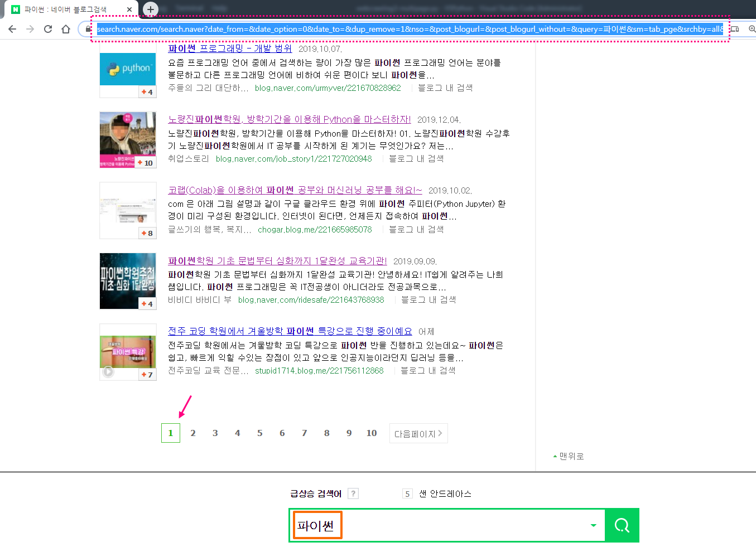
Task: Open the 파이썬학원 기초 문법부터 심화까지 post
Action: (x=277, y=261)
